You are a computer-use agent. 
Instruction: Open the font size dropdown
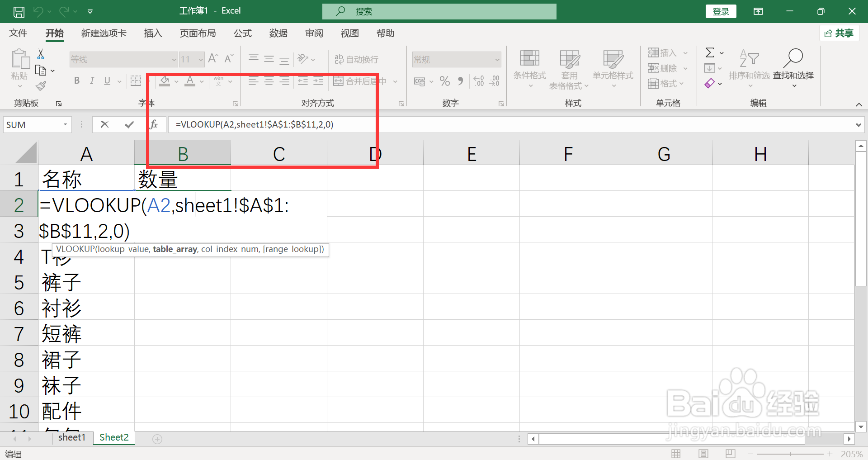(200, 59)
